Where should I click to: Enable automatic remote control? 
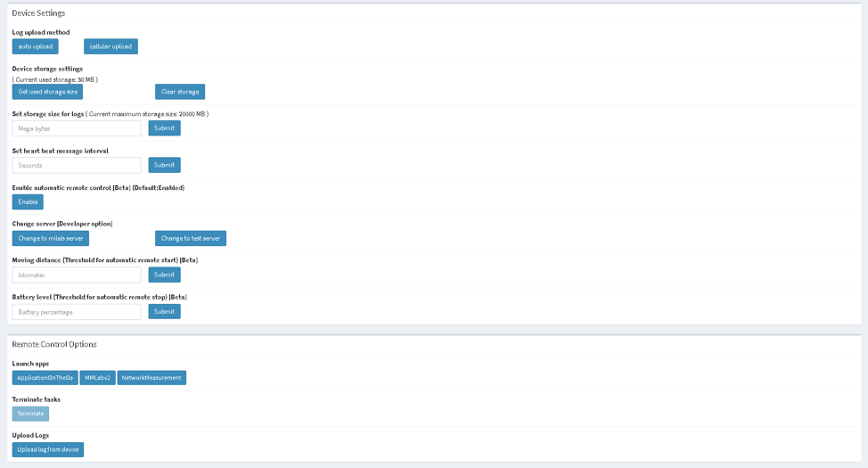[x=28, y=202]
